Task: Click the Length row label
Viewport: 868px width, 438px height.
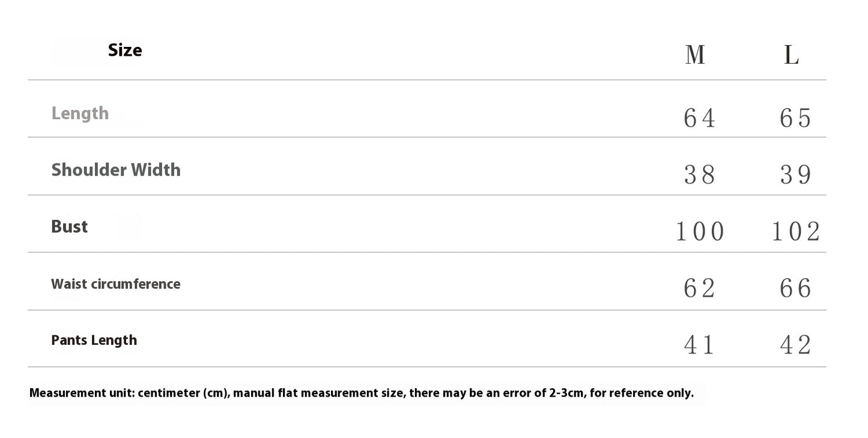Action: point(80,113)
